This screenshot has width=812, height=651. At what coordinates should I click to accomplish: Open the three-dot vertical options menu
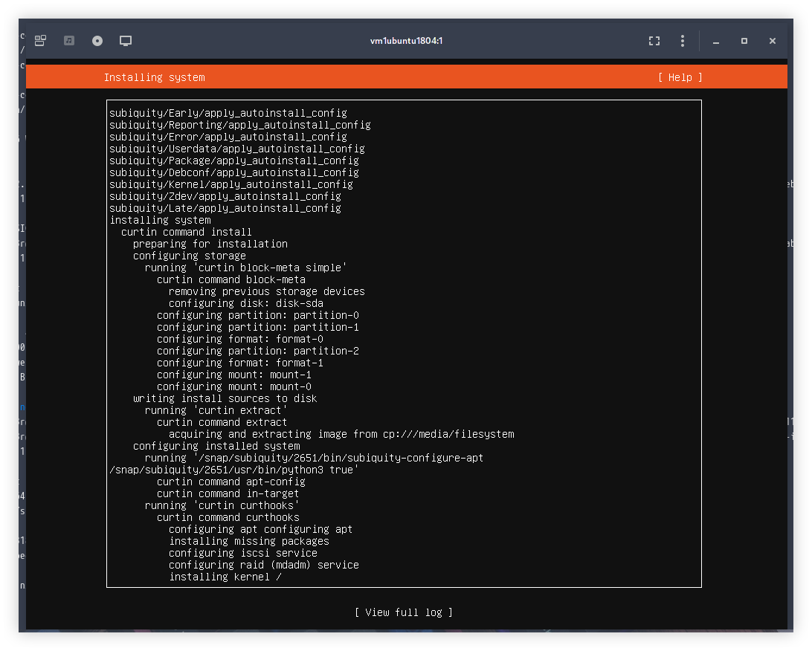(683, 41)
